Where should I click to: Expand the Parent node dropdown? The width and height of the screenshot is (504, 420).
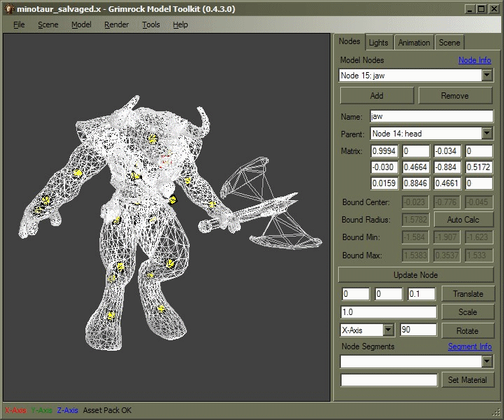[487, 134]
